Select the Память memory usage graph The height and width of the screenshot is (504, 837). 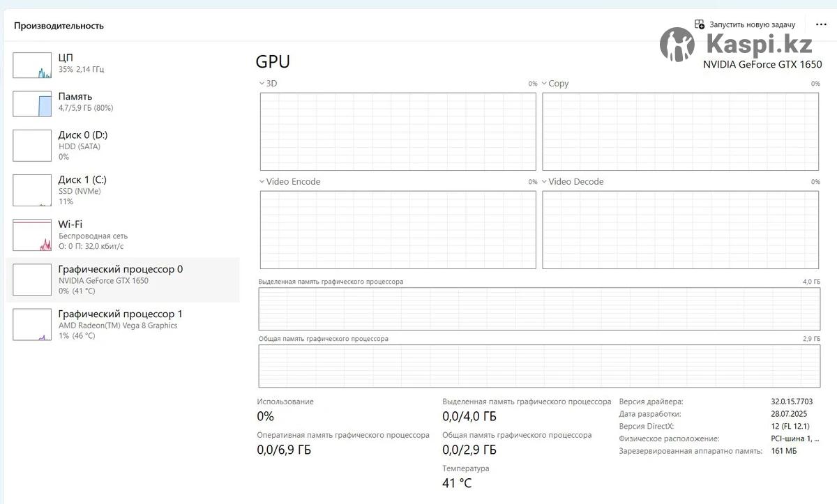32,103
